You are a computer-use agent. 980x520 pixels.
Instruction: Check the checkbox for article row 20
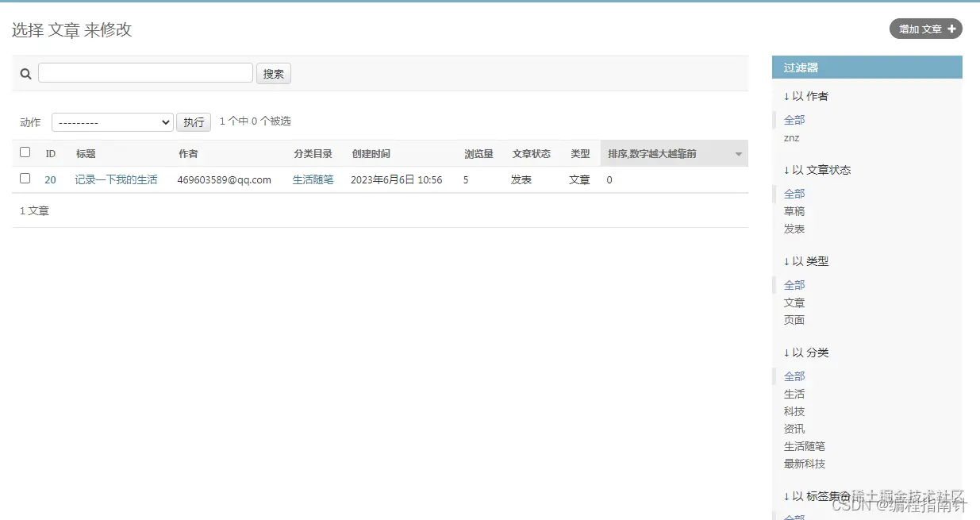pos(25,179)
